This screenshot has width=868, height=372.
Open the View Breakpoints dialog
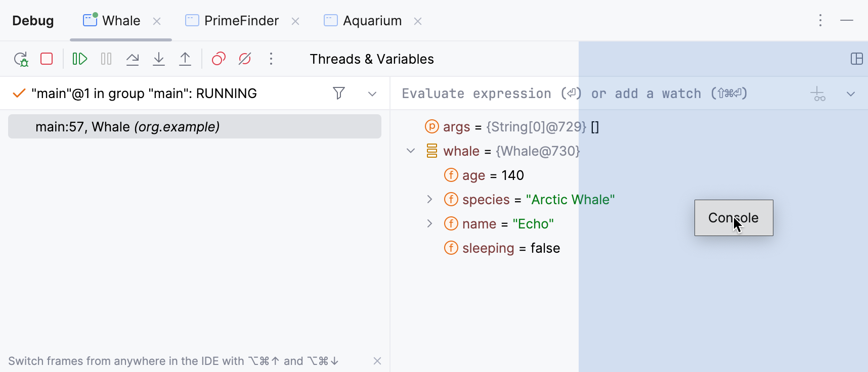tap(219, 59)
